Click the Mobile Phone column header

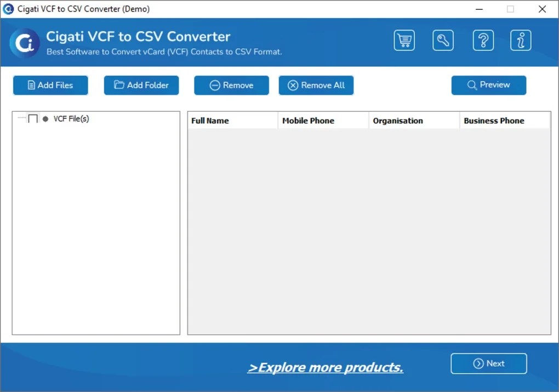click(323, 121)
